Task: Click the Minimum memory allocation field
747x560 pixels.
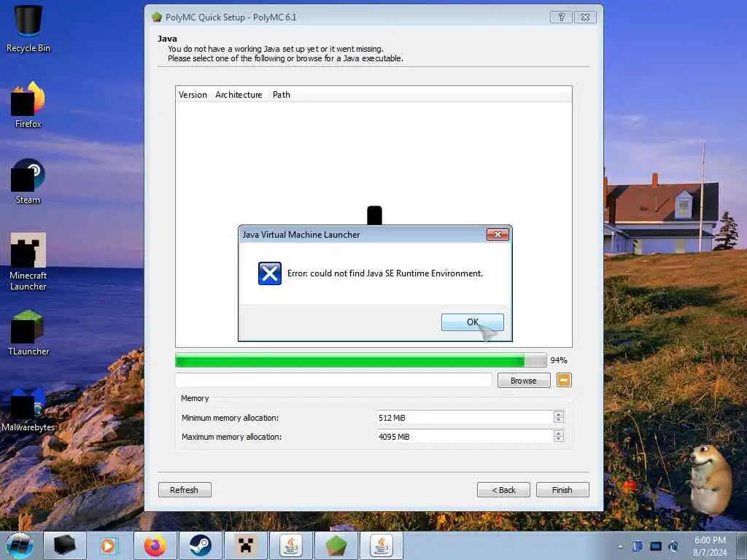Action: pyautogui.click(x=465, y=418)
